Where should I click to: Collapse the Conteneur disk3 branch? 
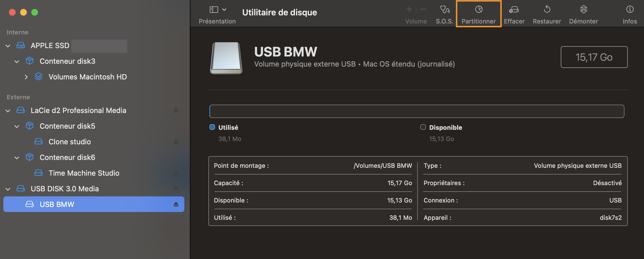point(17,62)
